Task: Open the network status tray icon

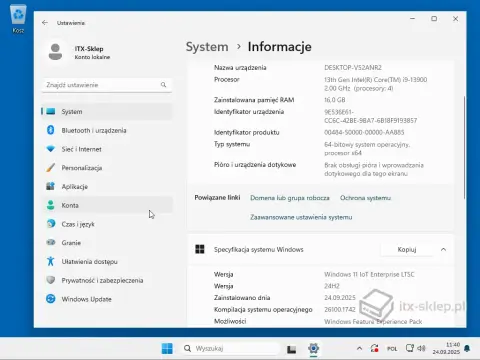Action: pyautogui.click(x=410, y=348)
